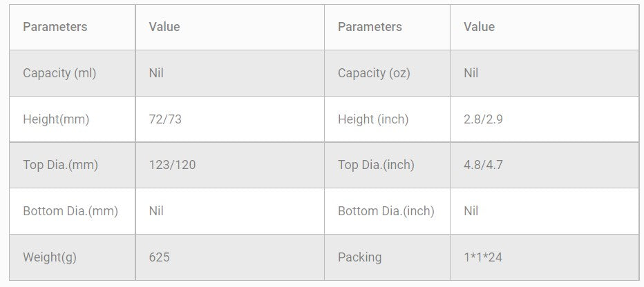Select the Bottom Dia.(mm) label cell
Image resolution: width=644 pixels, height=287 pixels.
(70, 211)
